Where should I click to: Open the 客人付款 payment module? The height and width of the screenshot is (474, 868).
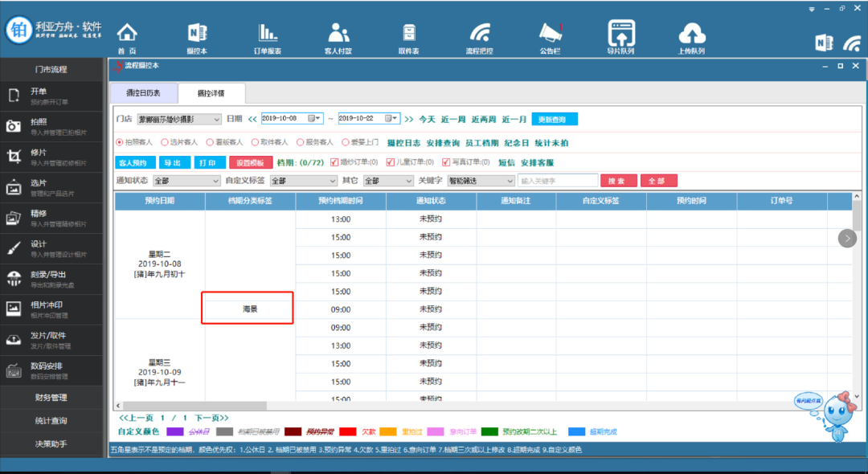338,36
